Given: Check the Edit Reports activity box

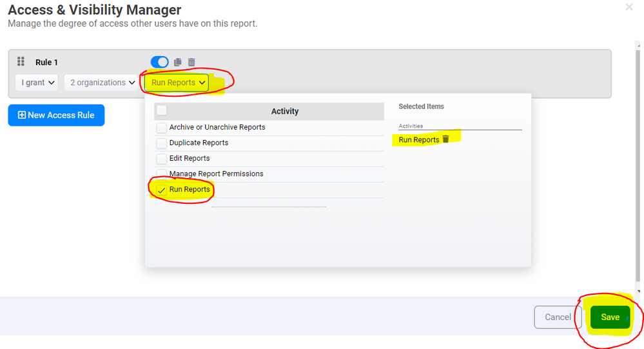Looking at the screenshot, I should [162, 159].
